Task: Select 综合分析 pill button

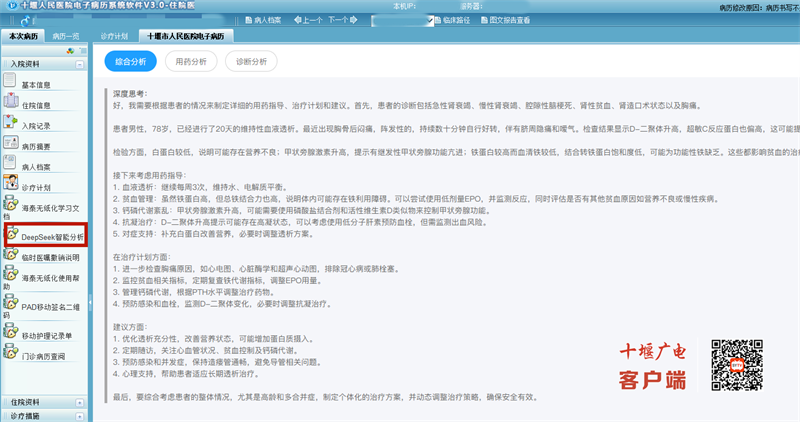Action: tap(131, 62)
